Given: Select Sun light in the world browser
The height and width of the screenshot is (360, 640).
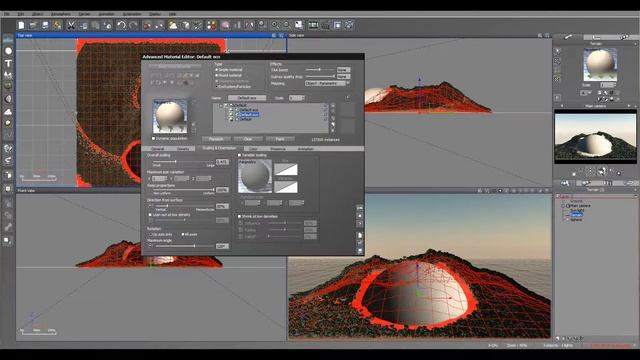Looking at the screenshot, I should (577, 211).
